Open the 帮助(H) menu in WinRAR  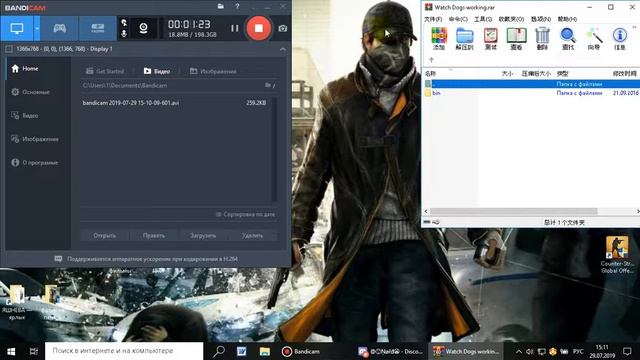(x=567, y=19)
